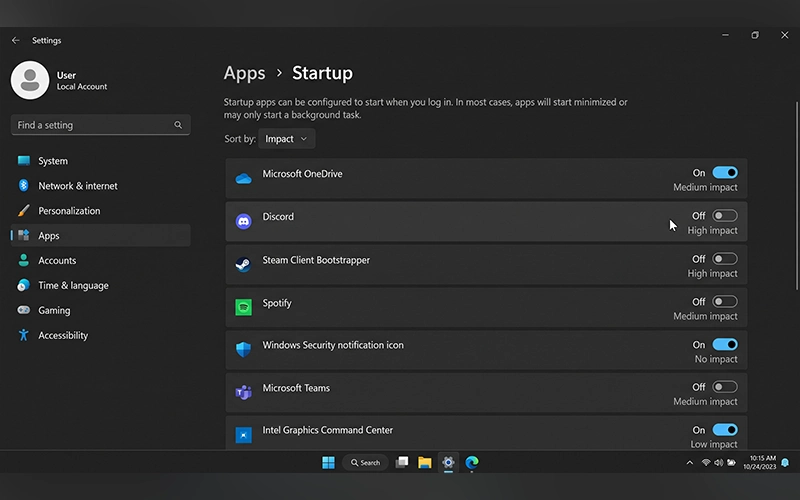Click the volume speaker tray icon
The width and height of the screenshot is (800, 500).
tap(719, 463)
